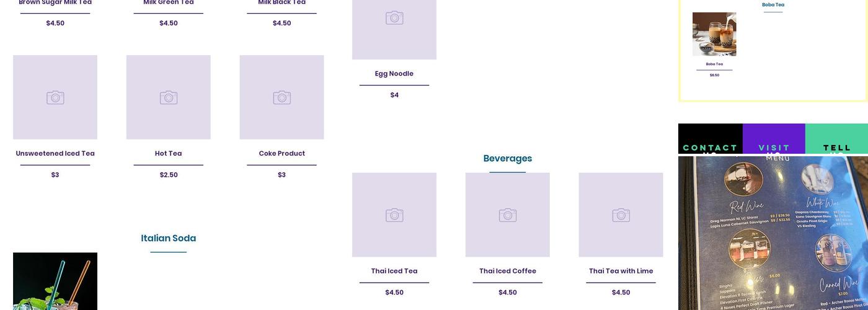Open the Thai Iced Tea image placeholder
Viewport: 868px width, 310px height.
(x=394, y=215)
